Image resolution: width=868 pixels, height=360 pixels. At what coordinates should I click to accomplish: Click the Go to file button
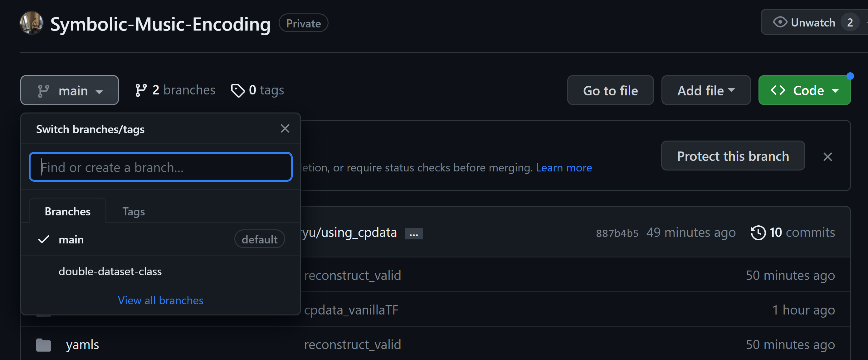coord(610,90)
